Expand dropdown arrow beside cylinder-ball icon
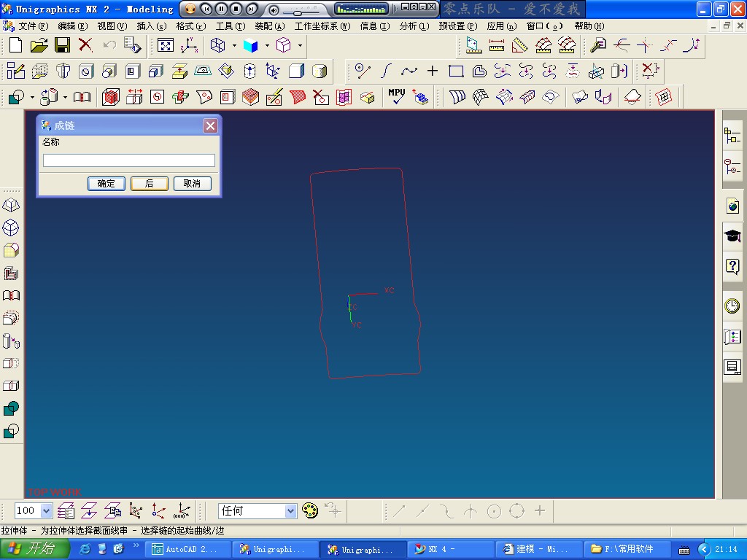 [x=65, y=97]
